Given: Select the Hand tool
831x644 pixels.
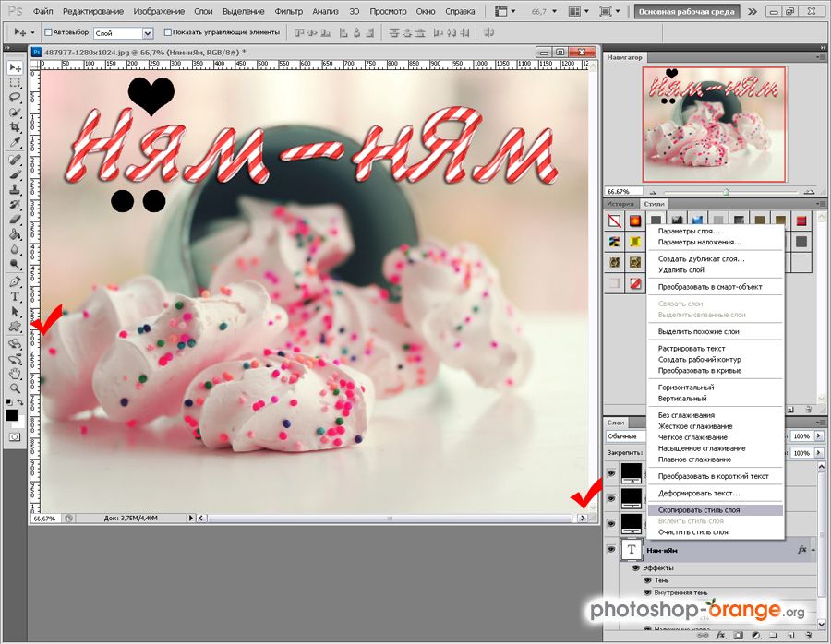Looking at the screenshot, I should [15, 374].
